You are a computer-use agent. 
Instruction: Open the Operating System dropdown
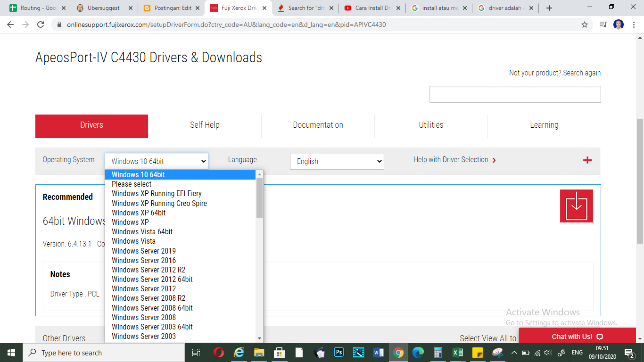tap(157, 161)
